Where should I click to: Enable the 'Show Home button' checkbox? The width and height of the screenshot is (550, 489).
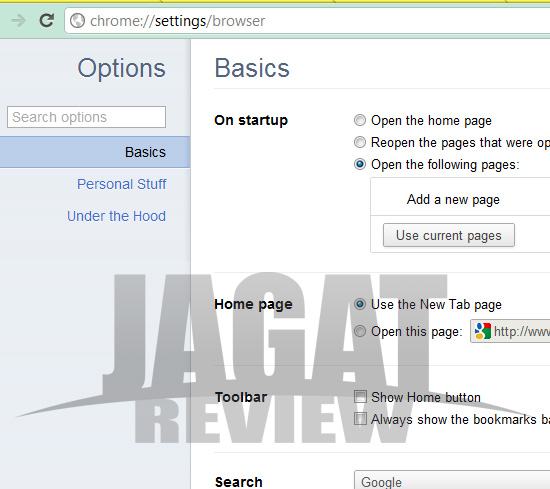(x=360, y=397)
